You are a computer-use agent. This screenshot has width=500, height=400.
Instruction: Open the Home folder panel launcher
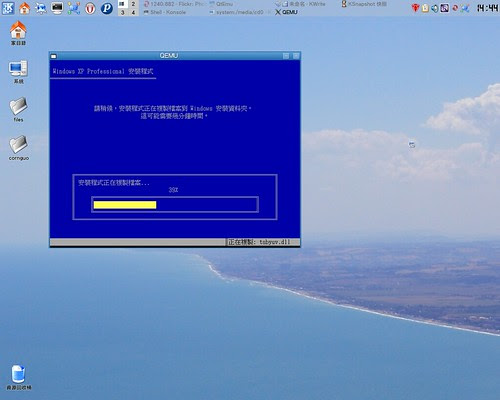24,8
